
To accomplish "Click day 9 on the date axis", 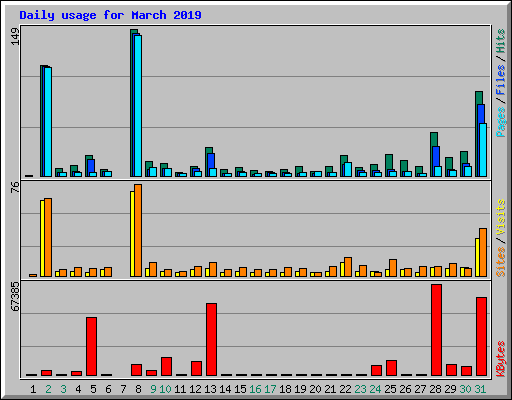I will coord(153,389).
